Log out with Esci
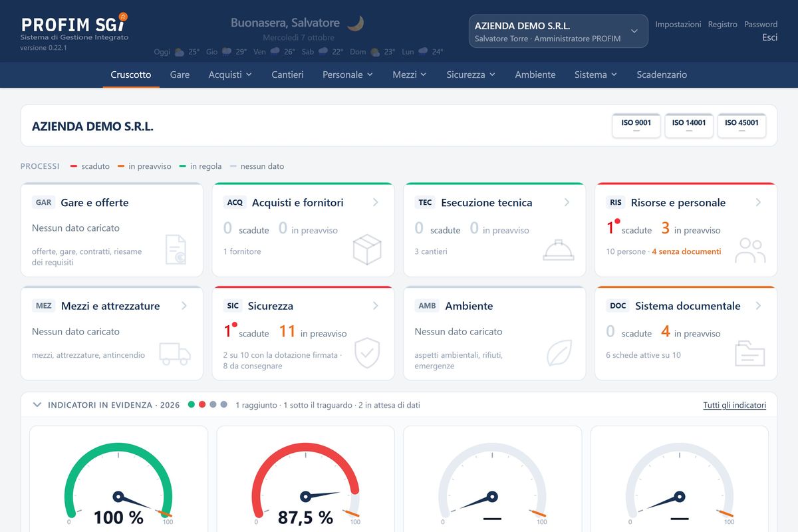798x532 pixels. click(770, 37)
